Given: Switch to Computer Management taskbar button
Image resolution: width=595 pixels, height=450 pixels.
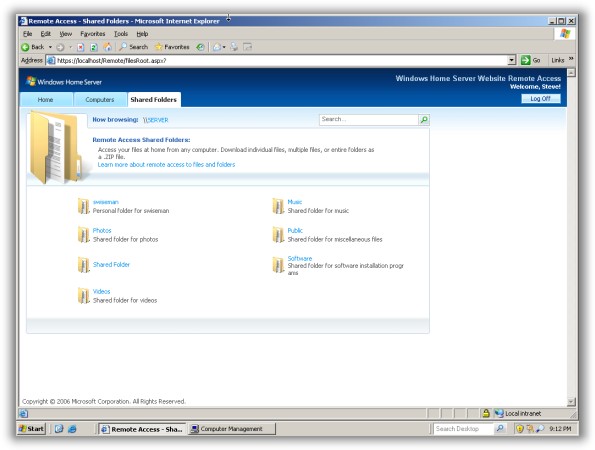Looking at the screenshot, I should pos(232,429).
